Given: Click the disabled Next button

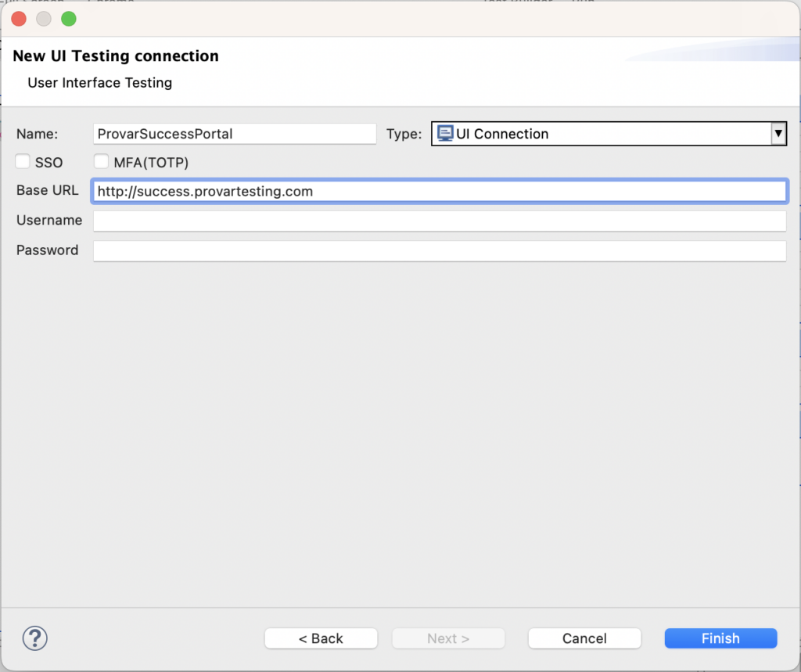Looking at the screenshot, I should [x=448, y=638].
